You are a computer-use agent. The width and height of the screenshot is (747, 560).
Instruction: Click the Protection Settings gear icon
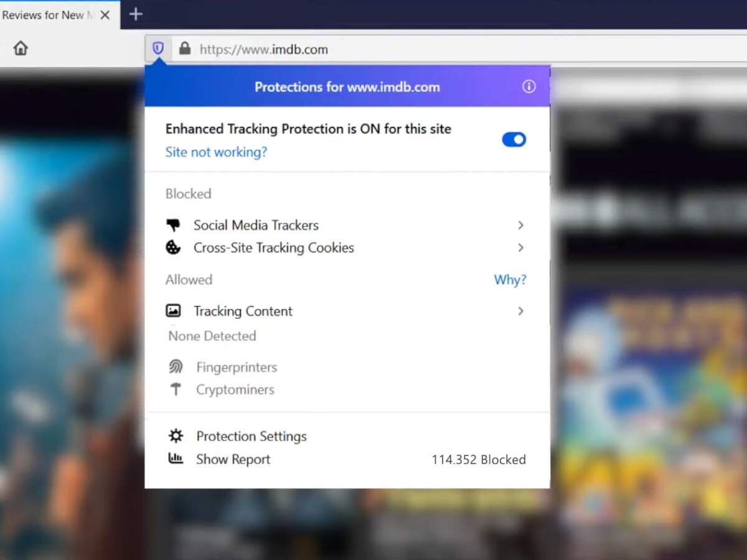point(176,436)
